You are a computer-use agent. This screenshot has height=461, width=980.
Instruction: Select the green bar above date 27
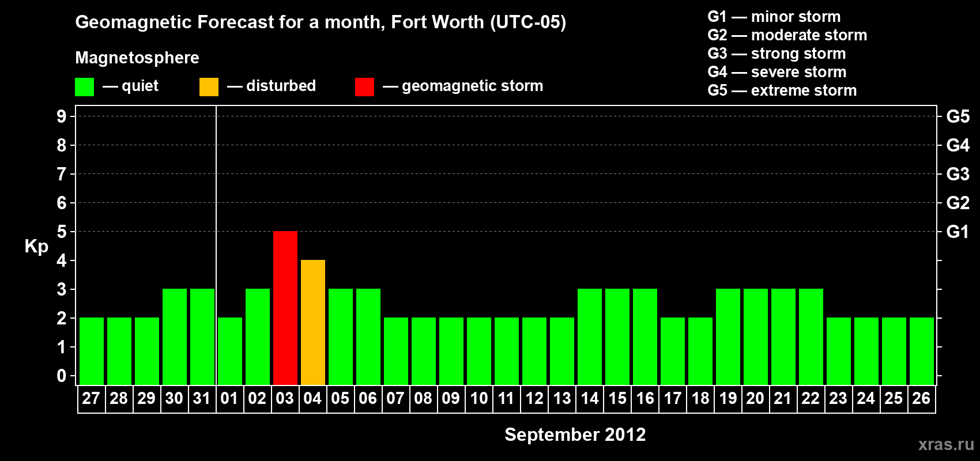click(x=92, y=351)
